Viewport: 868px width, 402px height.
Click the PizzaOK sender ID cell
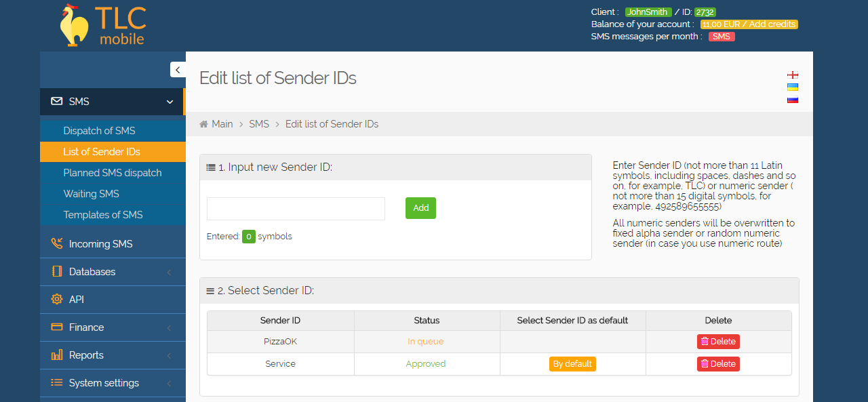click(281, 342)
